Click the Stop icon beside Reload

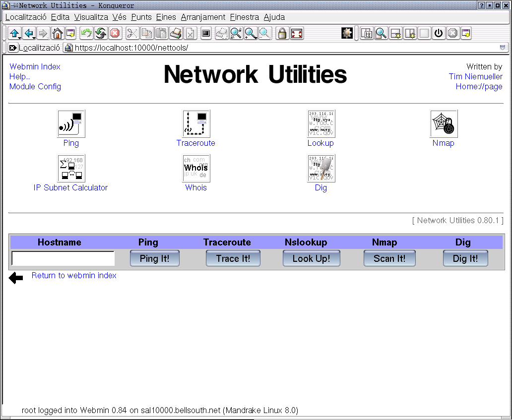pyautogui.click(x=115, y=33)
